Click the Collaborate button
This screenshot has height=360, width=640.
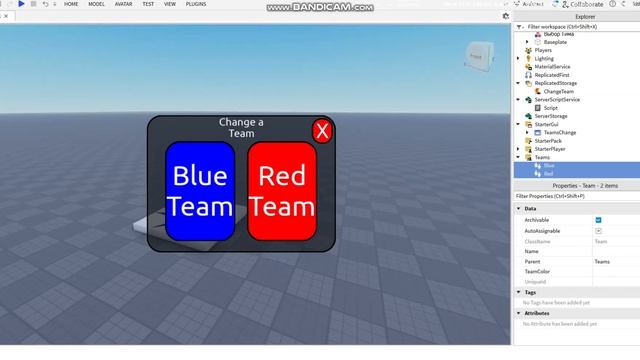click(x=582, y=4)
